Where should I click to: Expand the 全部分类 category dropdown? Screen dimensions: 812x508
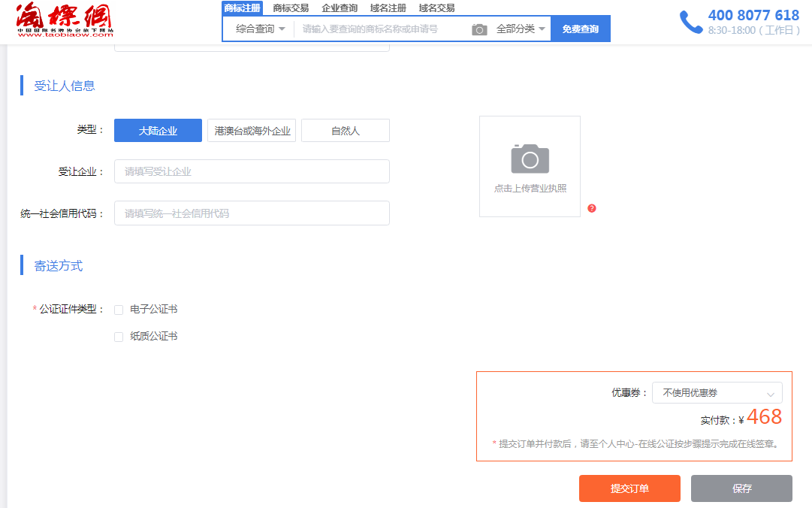[521, 29]
